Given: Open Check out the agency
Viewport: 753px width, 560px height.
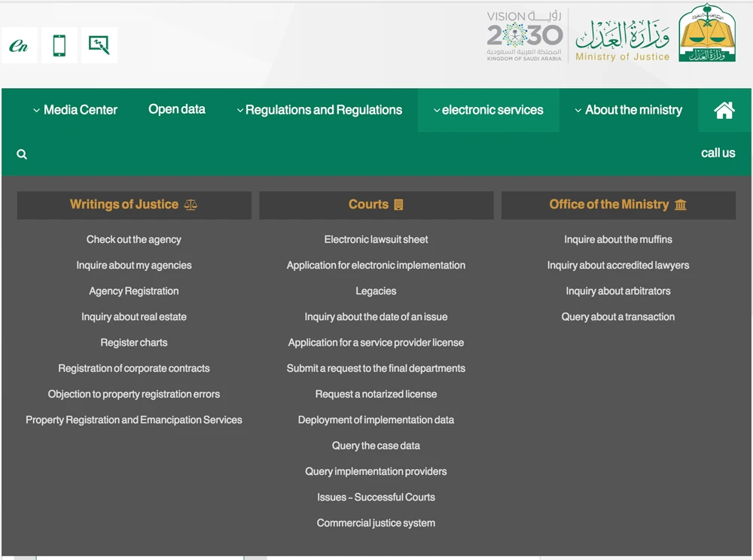Looking at the screenshot, I should tap(134, 239).
